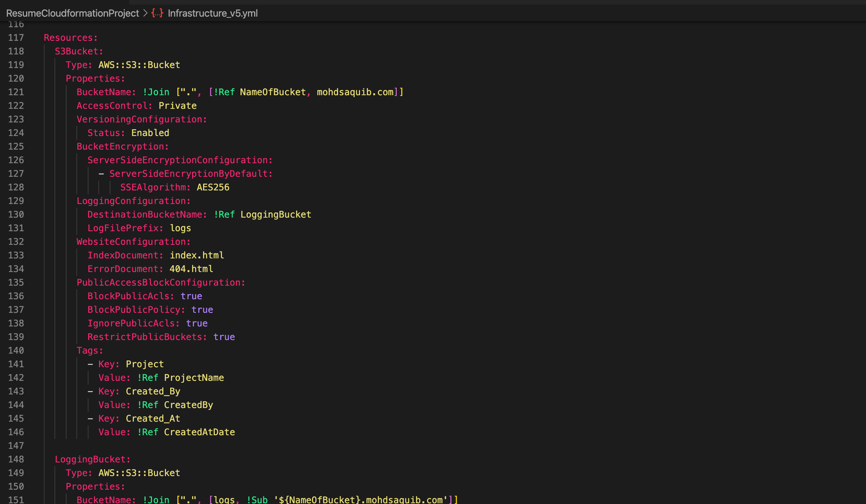This screenshot has height=504, width=866.
Task: Click mohdsaquib.com text on line 121
Action: [355, 92]
